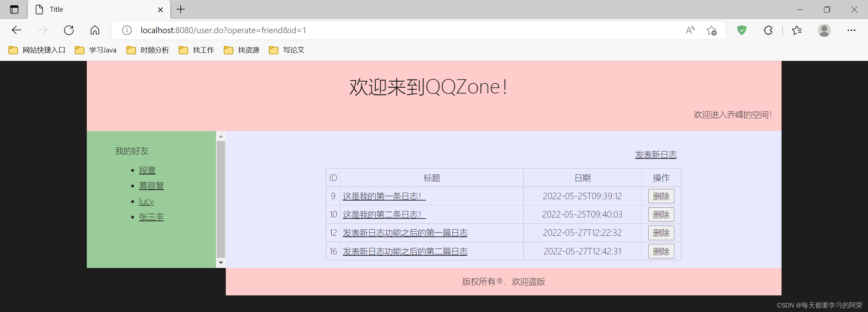Click the 欢迎进入乔峰的空间! text

pyautogui.click(x=733, y=115)
